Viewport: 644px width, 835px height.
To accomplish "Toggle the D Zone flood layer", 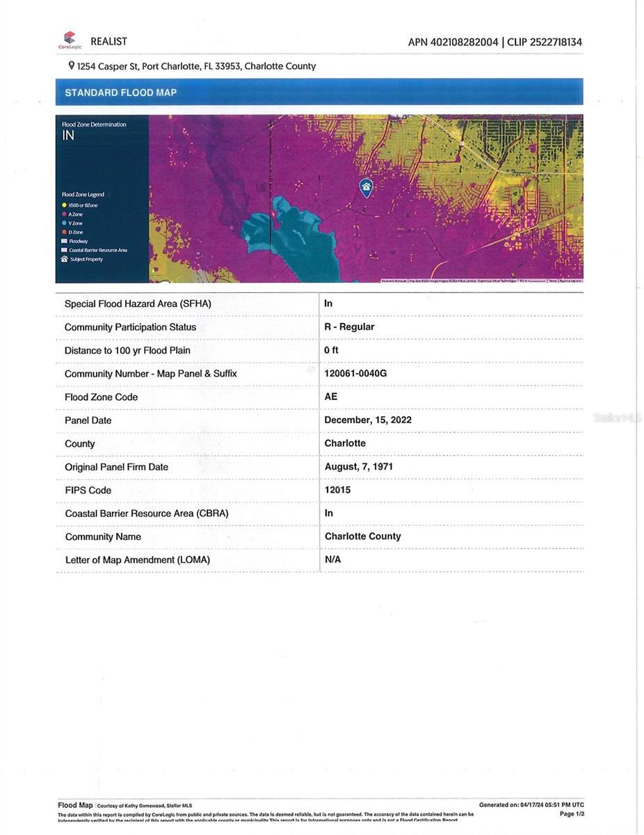I will click(63, 232).
